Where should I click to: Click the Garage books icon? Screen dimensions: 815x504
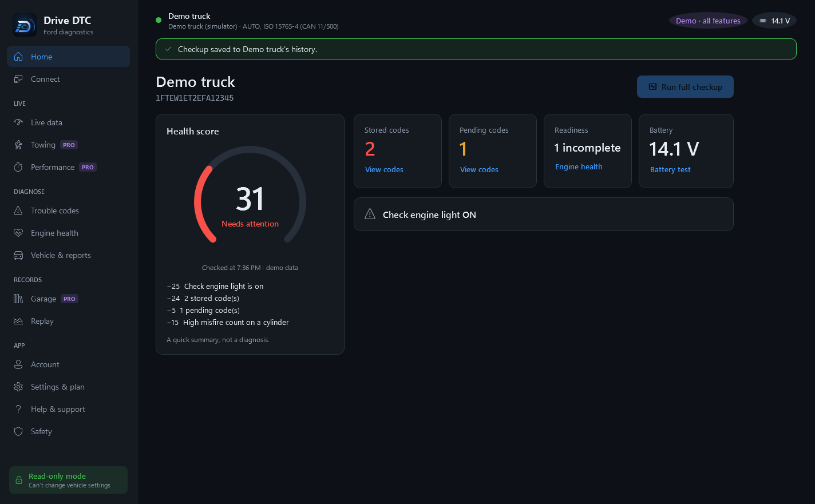[18, 299]
